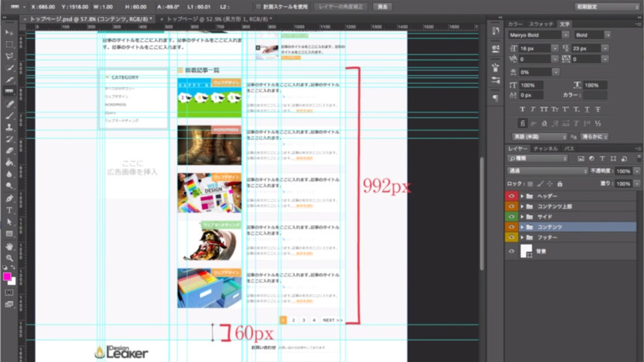
Task: Hide the 背景 layer
Action: [x=511, y=251]
